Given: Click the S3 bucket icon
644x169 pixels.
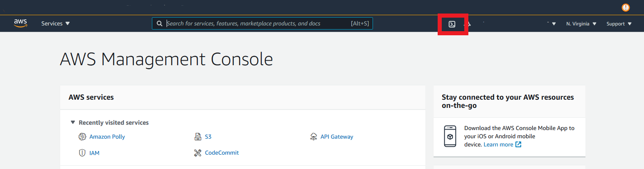Looking at the screenshot, I should pyautogui.click(x=198, y=137).
